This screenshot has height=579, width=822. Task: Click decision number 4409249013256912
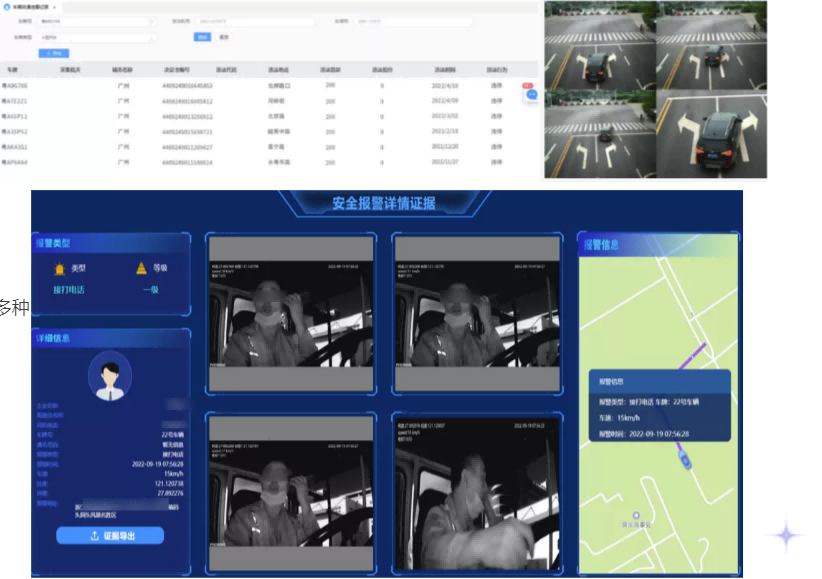click(187, 116)
